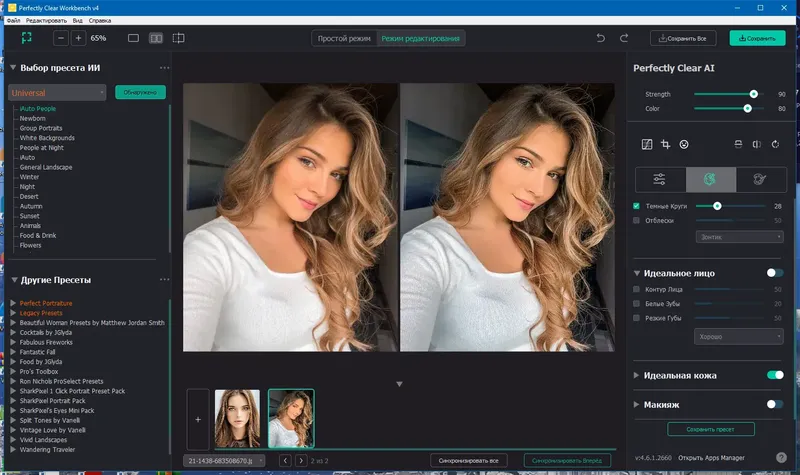
Task: Click Сохранить пресет button
Action: (x=710, y=429)
